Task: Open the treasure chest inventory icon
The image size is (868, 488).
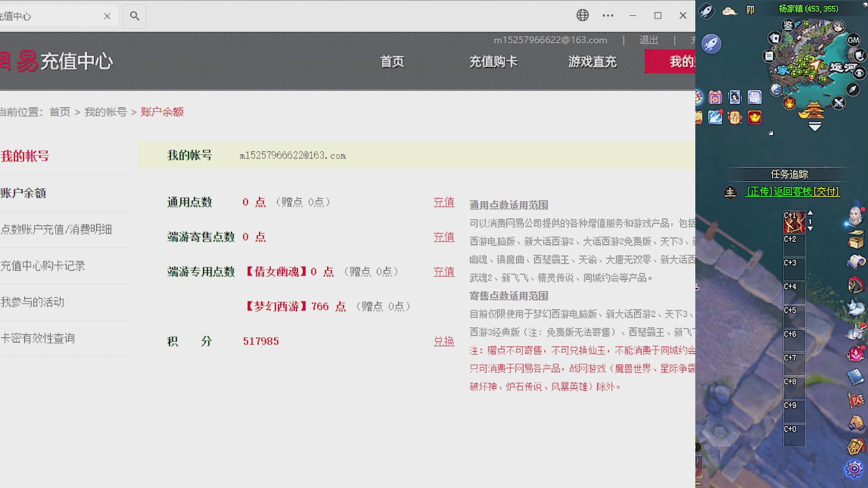Action: tap(855, 239)
